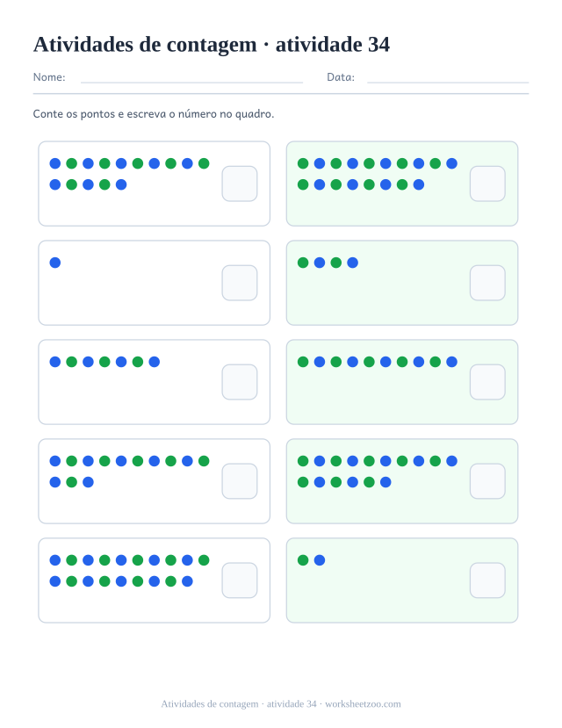Click the green dot in the two-dot card
Image resolution: width=562 pixels, height=728 pixels.
[x=303, y=560]
